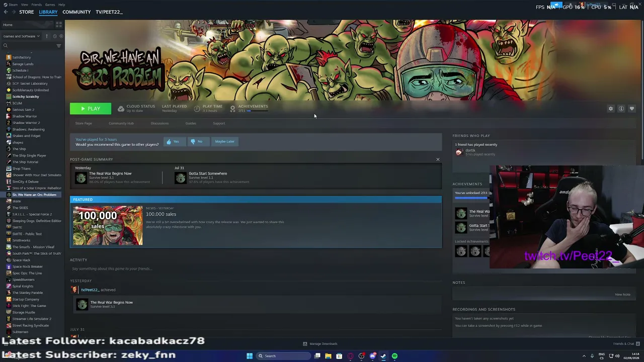Open the Steam menu
The height and width of the screenshot is (362, 644).
pos(13,5)
